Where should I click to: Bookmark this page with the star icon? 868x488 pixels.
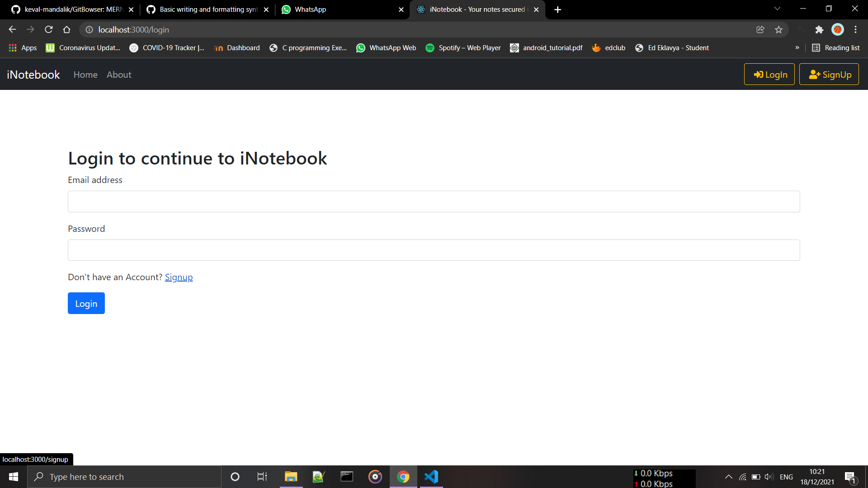click(x=778, y=29)
